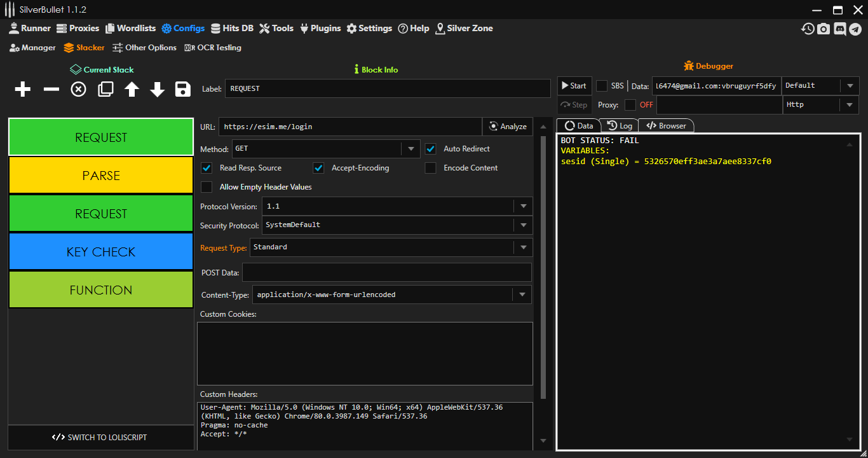Click the floppy disk save config icon
Image resolution: width=868 pixels, height=458 pixels.
click(183, 89)
